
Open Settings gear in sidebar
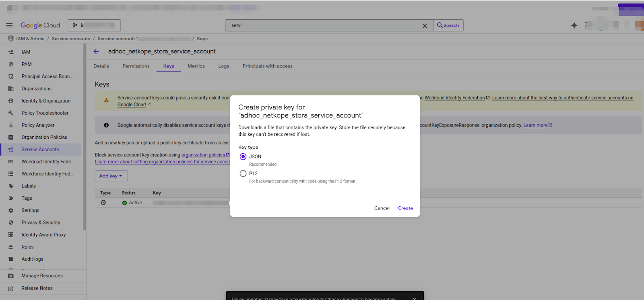[30, 210]
